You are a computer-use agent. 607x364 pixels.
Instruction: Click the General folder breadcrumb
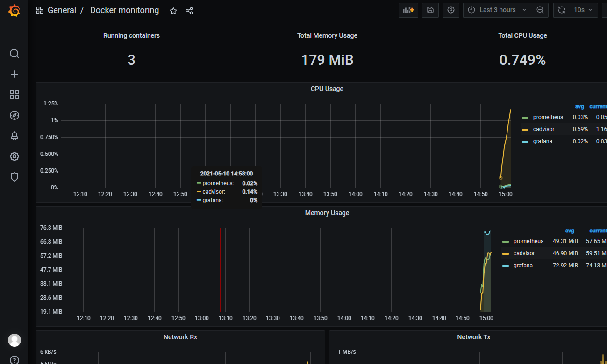tap(62, 10)
